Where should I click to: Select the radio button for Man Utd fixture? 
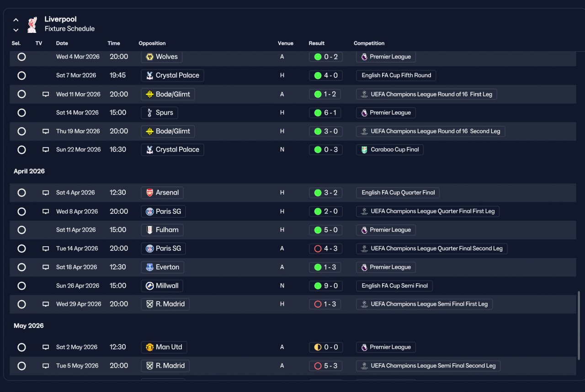tap(21, 347)
